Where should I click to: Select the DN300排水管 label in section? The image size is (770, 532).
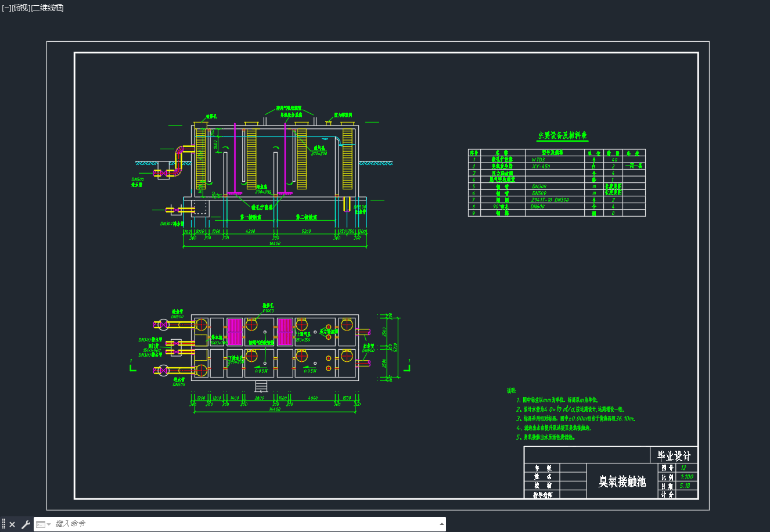click(172, 224)
